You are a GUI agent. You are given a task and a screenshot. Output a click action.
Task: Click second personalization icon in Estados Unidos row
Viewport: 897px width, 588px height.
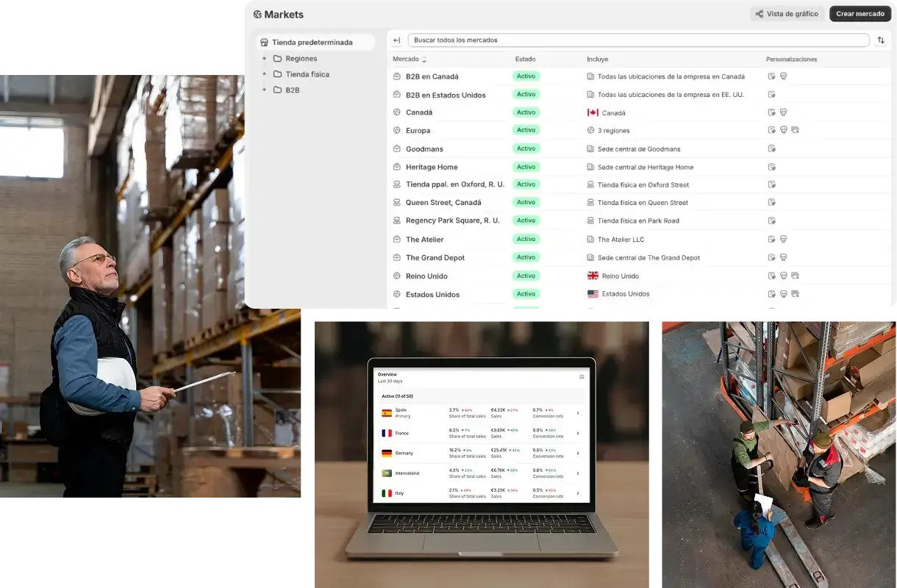click(783, 294)
